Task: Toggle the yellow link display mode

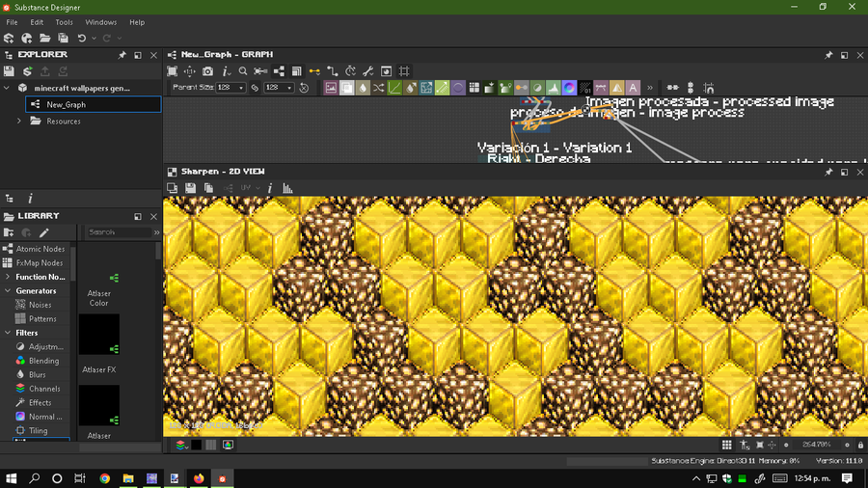Action: pos(314,71)
